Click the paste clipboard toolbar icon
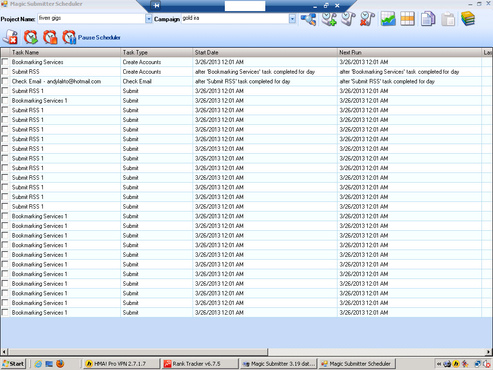This screenshot has width=493, height=370. [x=448, y=19]
